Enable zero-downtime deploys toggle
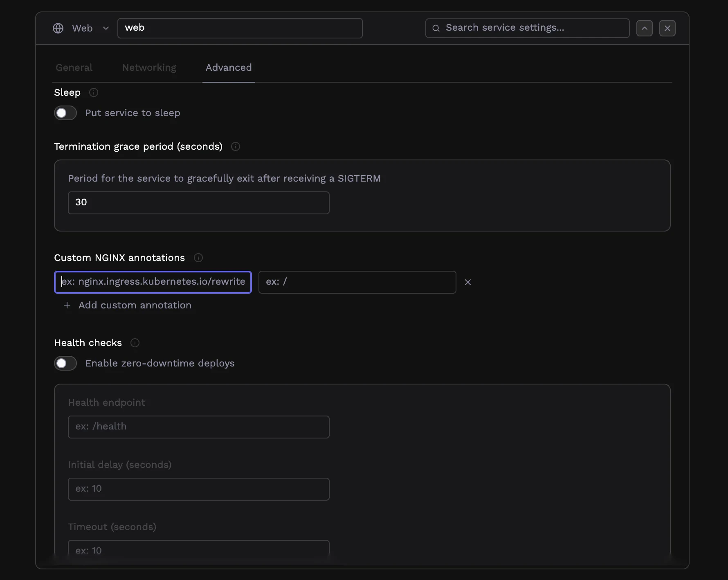The width and height of the screenshot is (728, 580). tap(65, 363)
